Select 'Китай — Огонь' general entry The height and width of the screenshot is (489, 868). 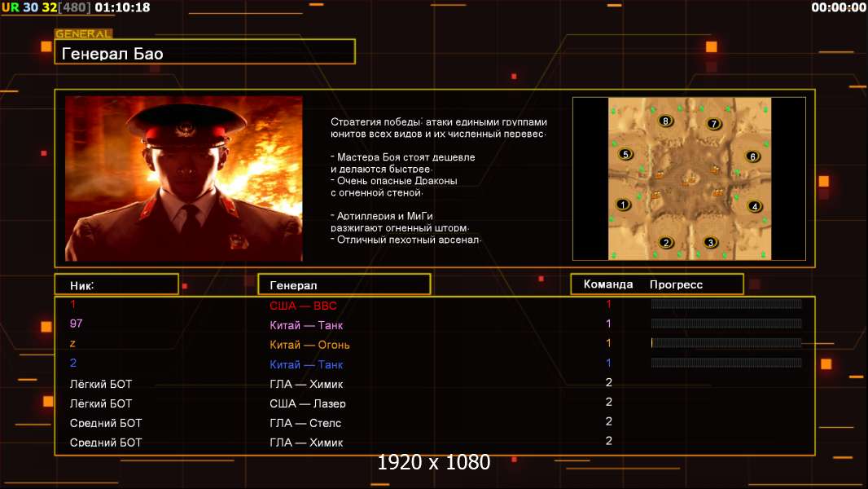309,345
